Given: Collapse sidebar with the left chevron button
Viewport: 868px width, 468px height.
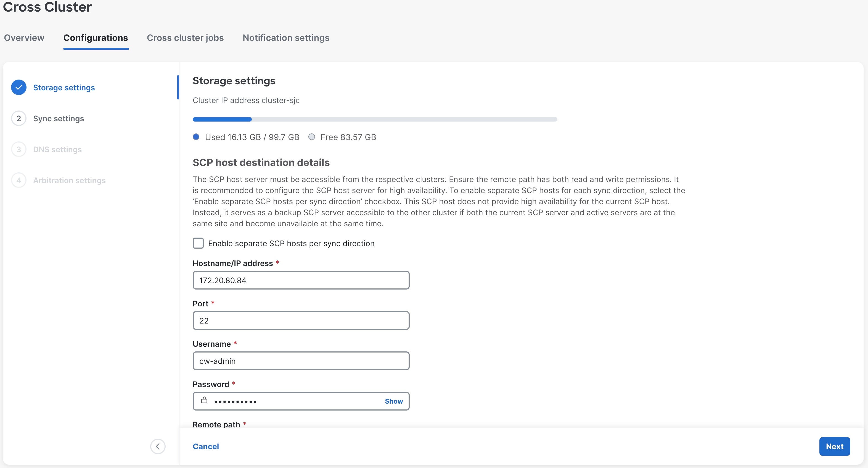Looking at the screenshot, I should click(x=158, y=446).
